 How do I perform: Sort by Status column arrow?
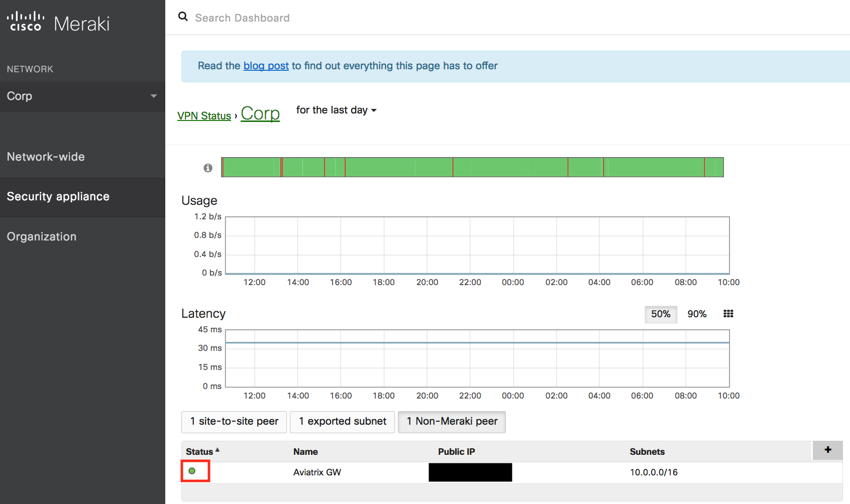coord(218,450)
